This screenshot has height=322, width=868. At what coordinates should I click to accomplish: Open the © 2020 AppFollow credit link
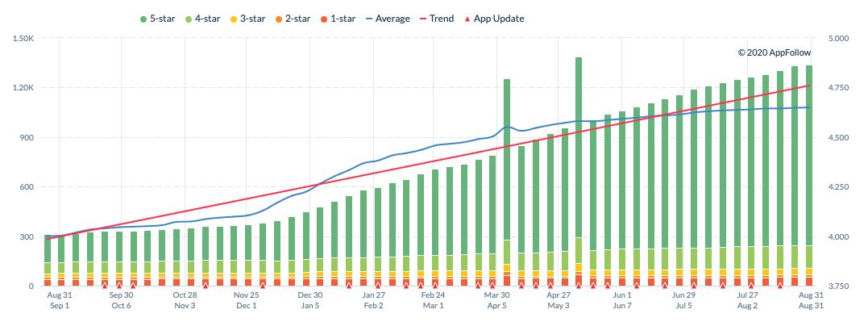tap(775, 52)
